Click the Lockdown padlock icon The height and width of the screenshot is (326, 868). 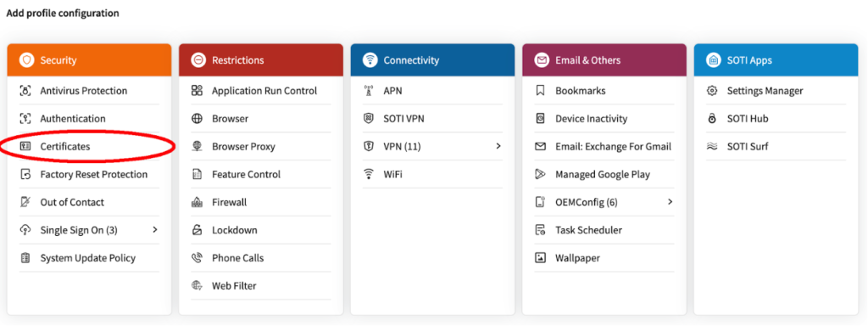pos(197,230)
